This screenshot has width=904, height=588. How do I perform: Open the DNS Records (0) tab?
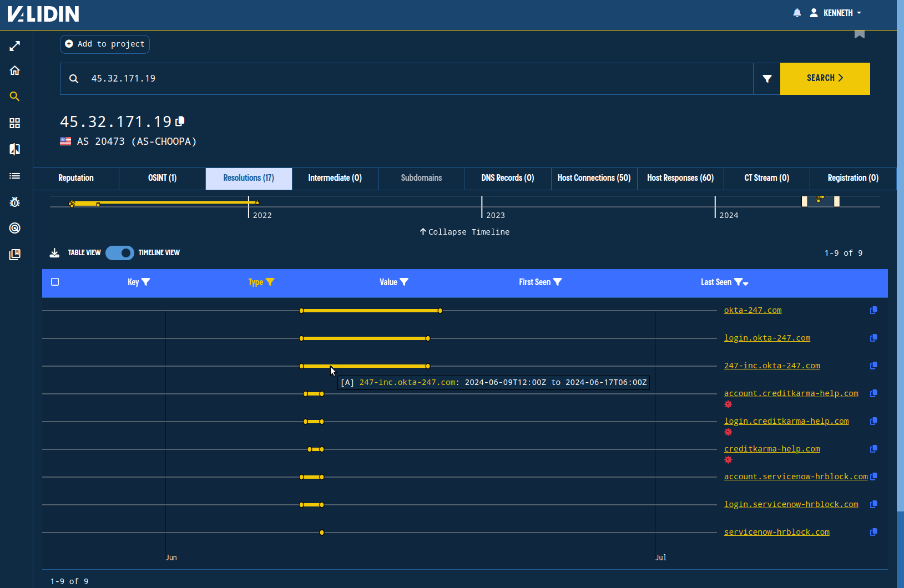pyautogui.click(x=508, y=178)
